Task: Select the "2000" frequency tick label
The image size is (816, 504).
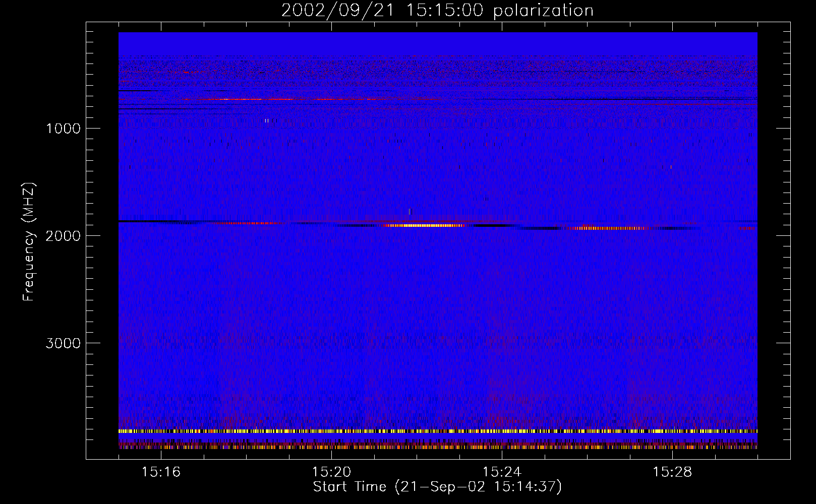Action: coord(63,236)
